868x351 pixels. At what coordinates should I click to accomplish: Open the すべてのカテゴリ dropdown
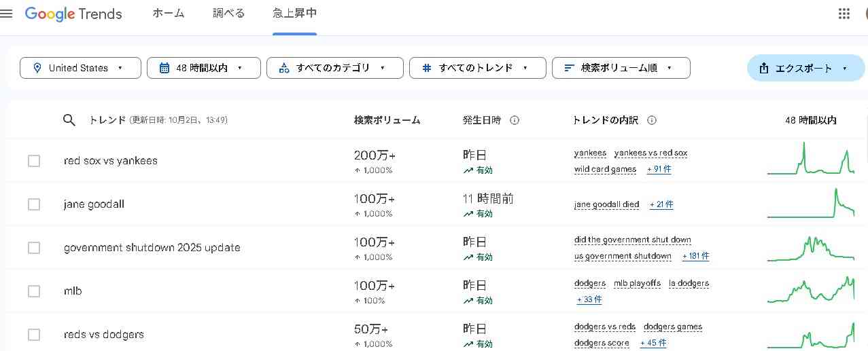(x=335, y=68)
